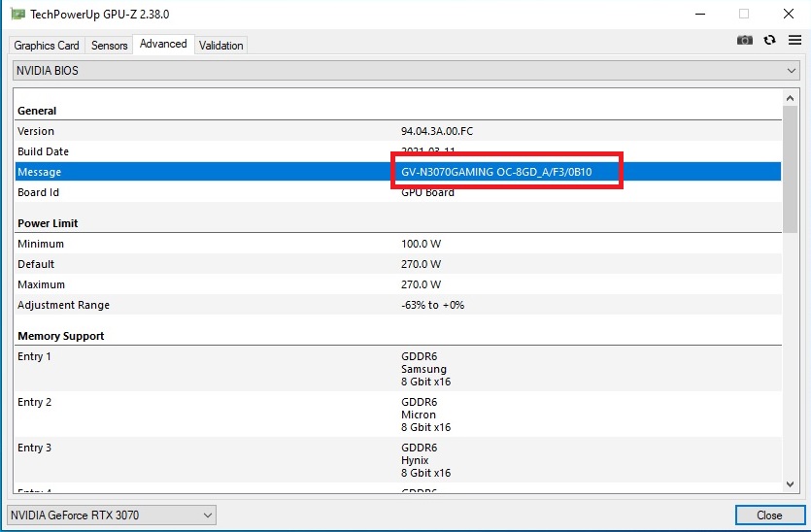
Task: Select the Validation tab
Action: (221, 46)
